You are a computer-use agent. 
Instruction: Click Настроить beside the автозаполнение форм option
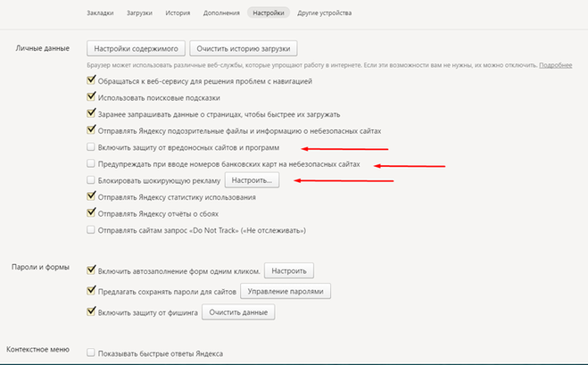289,270
